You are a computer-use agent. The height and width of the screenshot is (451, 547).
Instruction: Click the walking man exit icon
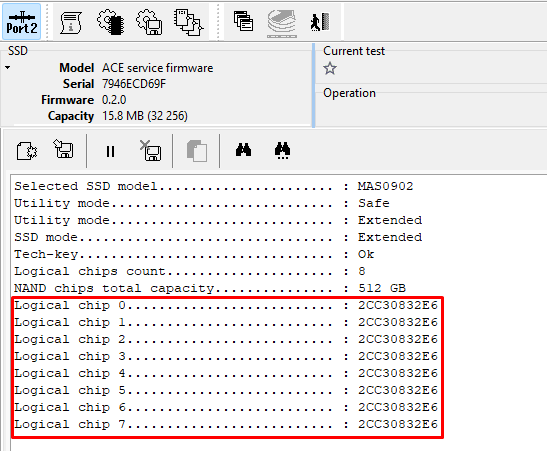tap(320, 22)
